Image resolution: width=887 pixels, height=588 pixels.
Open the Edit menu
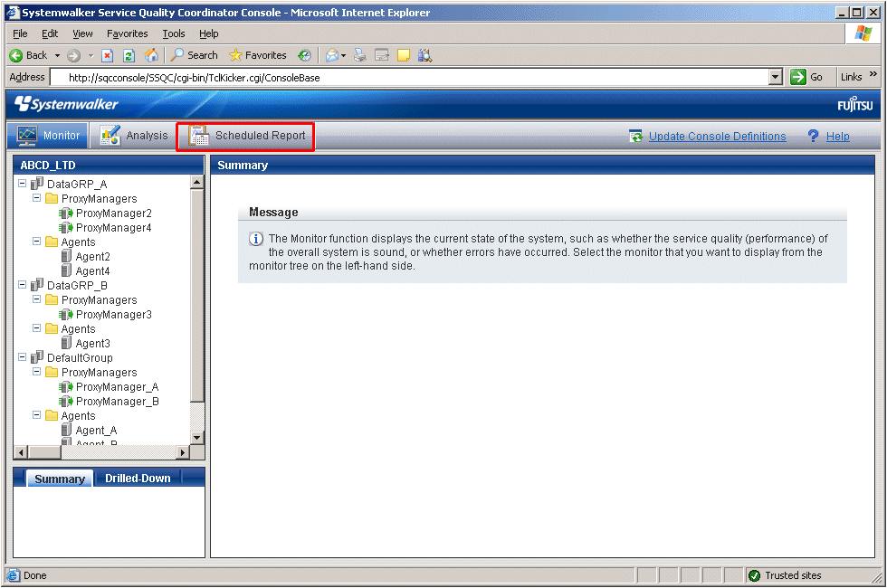(50, 34)
